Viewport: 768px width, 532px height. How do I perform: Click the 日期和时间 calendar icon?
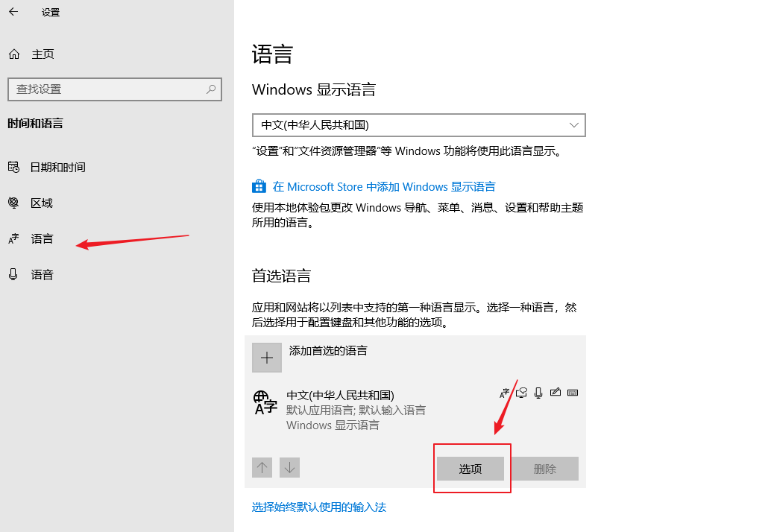pos(13,168)
